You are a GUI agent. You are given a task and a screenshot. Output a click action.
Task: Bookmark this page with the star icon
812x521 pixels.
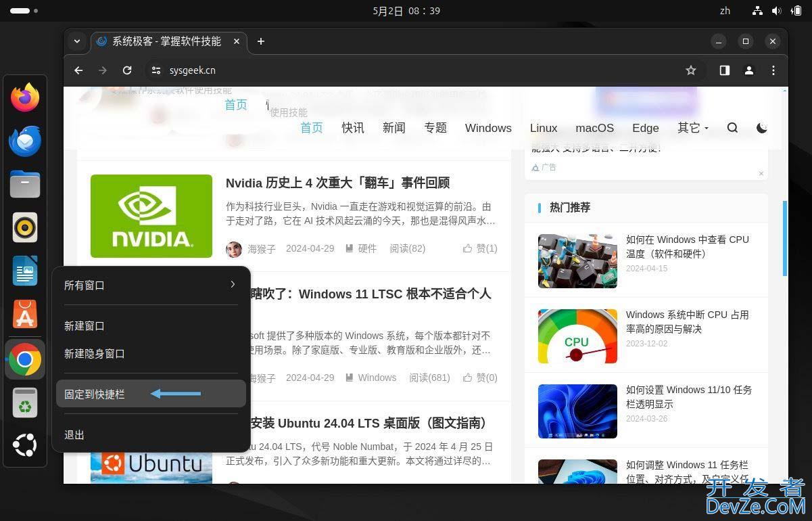tap(690, 70)
